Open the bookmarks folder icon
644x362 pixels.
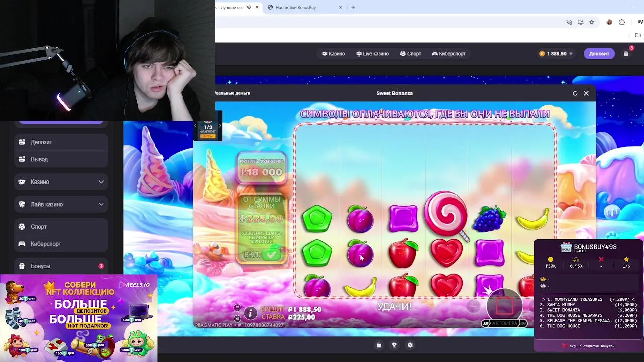[x=638, y=35]
